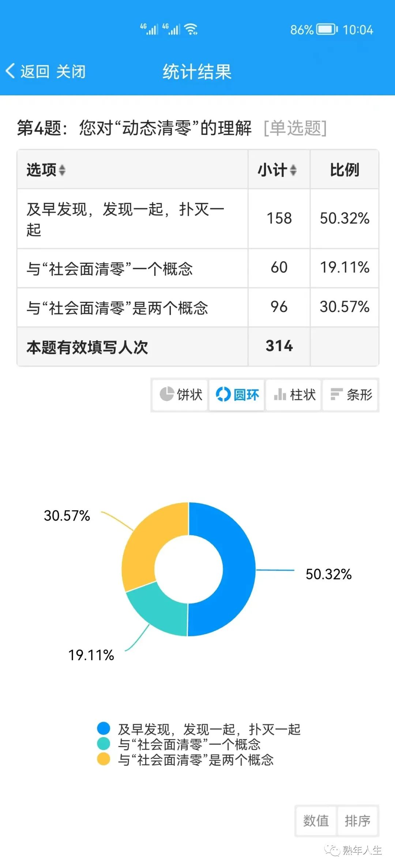Click the yellow legend dot
The image size is (395, 868).
click(x=104, y=759)
